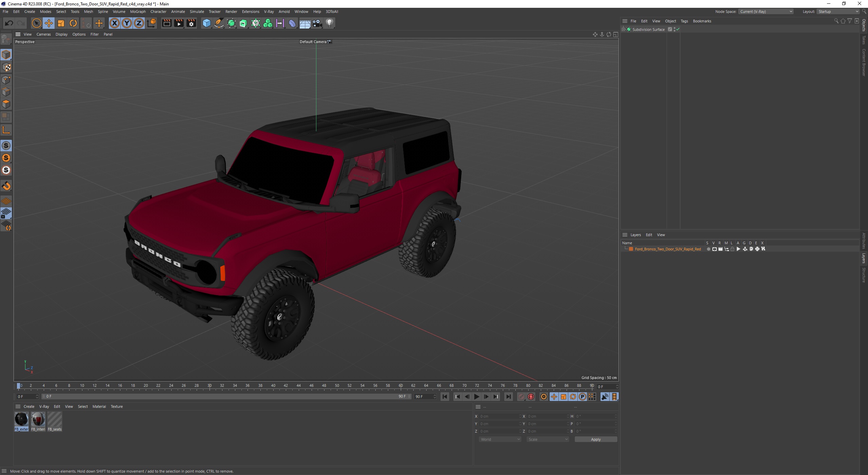This screenshot has width=868, height=475.
Task: Step to next frame
Action: coord(486,397)
